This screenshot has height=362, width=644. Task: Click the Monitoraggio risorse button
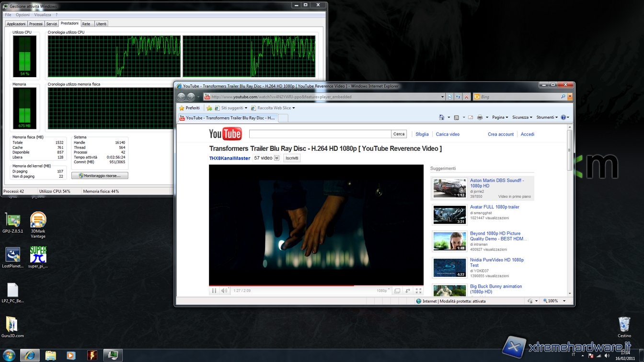tap(100, 176)
